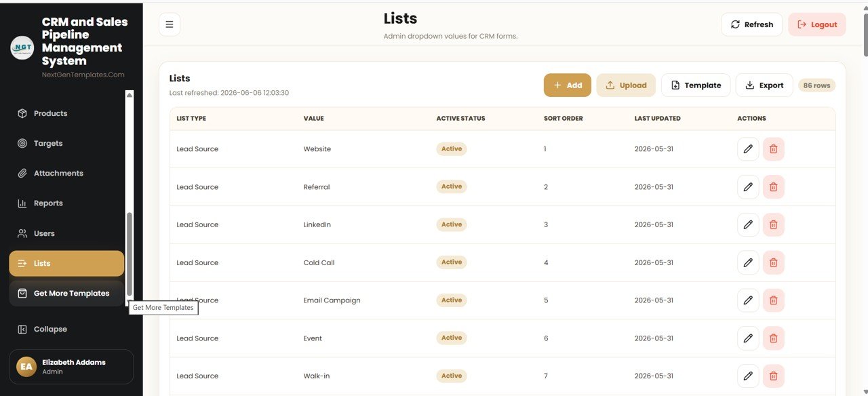The height and width of the screenshot is (396, 868).
Task: Click the Active badge in Website row
Action: coord(452,148)
